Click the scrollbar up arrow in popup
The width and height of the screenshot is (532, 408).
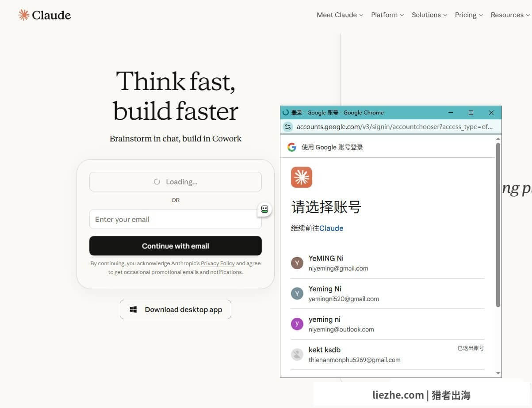pos(498,139)
